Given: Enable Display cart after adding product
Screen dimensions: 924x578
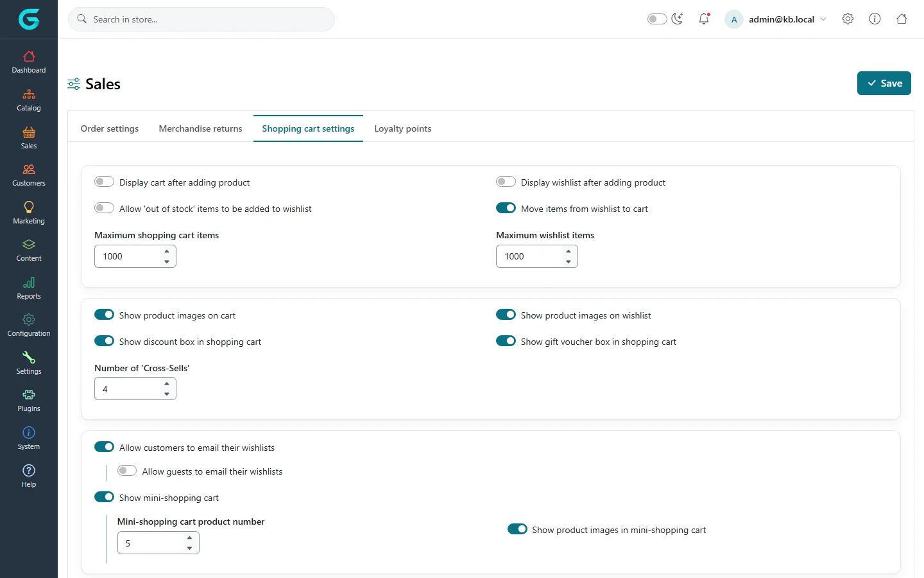Looking at the screenshot, I should pyautogui.click(x=104, y=182).
